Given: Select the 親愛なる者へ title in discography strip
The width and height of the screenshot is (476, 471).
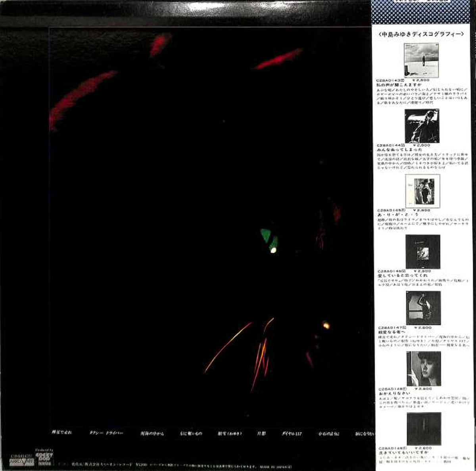Looking at the screenshot, I should click(391, 332).
